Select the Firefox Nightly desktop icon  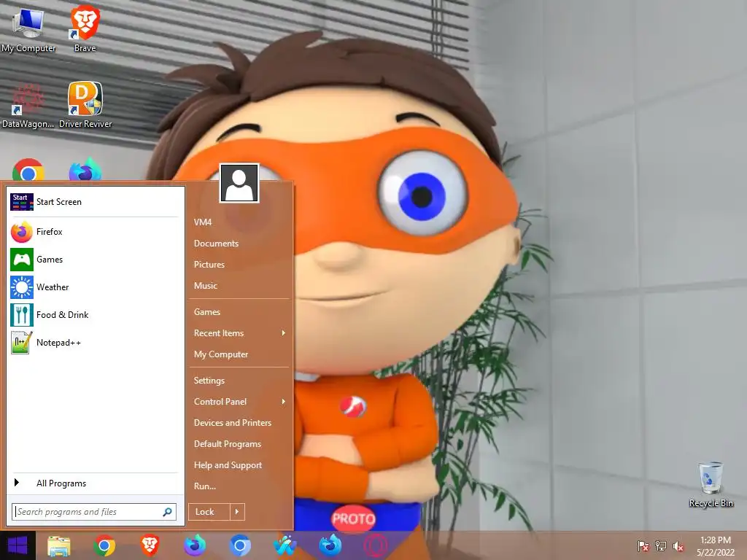point(85,170)
